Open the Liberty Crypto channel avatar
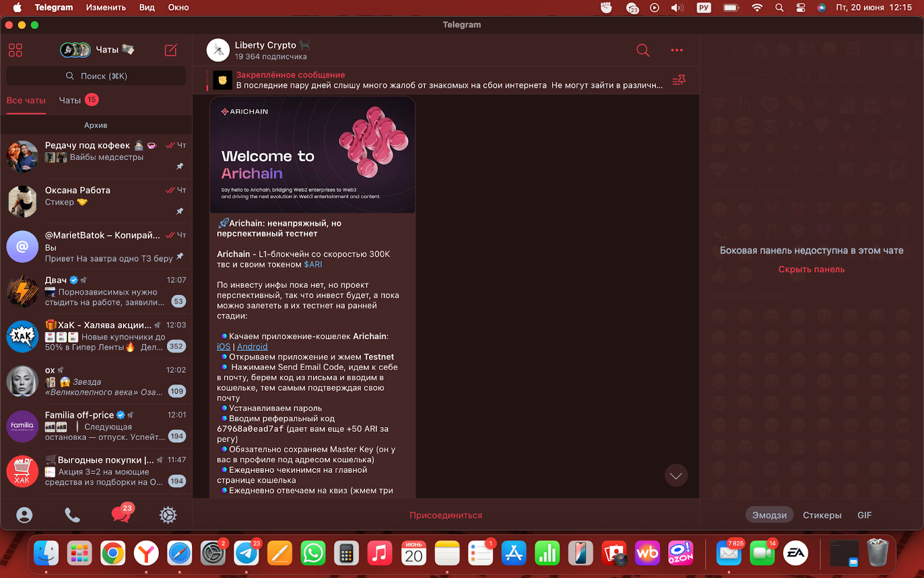The image size is (924, 578). tap(218, 50)
